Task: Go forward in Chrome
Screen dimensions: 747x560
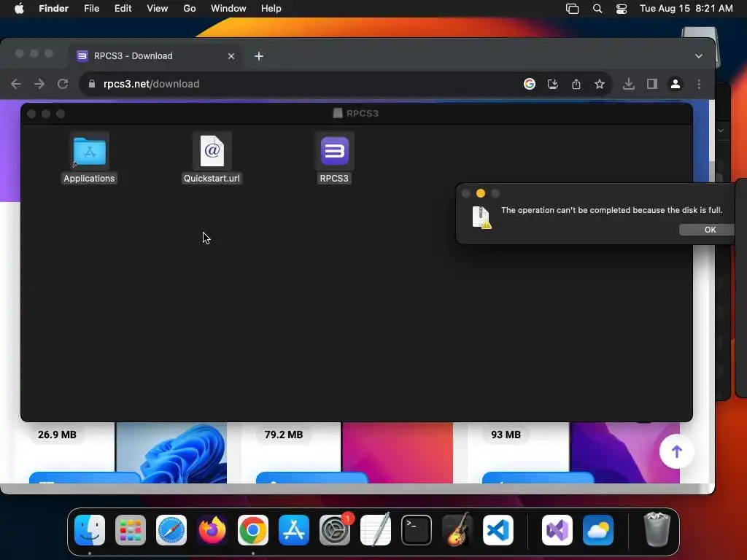Action: click(39, 84)
